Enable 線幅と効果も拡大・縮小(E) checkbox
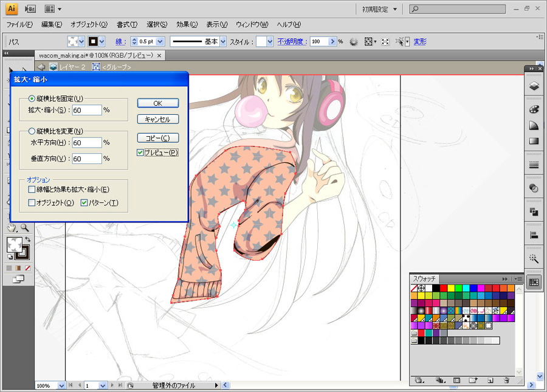The width and height of the screenshot is (547, 392). pos(32,190)
